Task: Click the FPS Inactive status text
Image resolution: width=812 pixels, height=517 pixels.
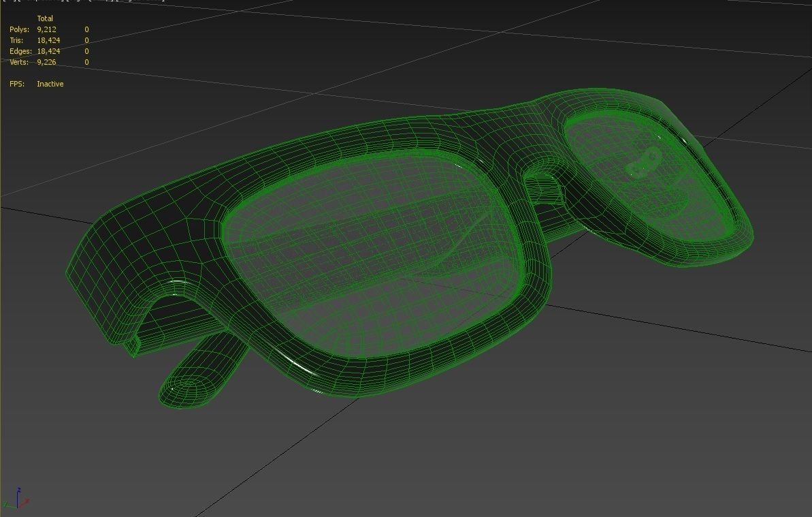Action: click(x=50, y=84)
